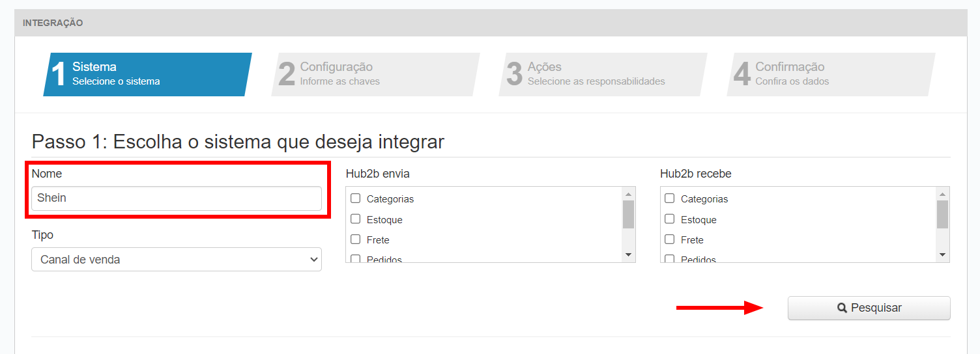Go to step 1 Sistema tab
Screen dimensions: 980x354
[148, 74]
